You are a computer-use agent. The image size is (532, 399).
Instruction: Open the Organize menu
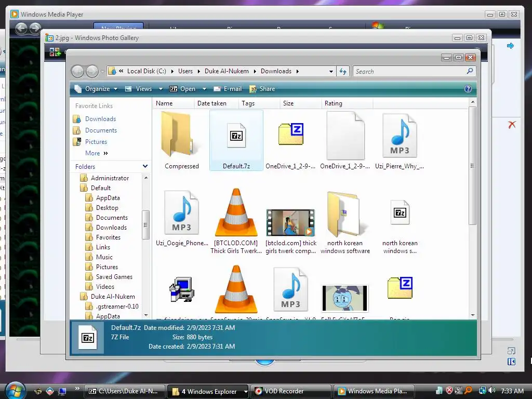(96, 89)
